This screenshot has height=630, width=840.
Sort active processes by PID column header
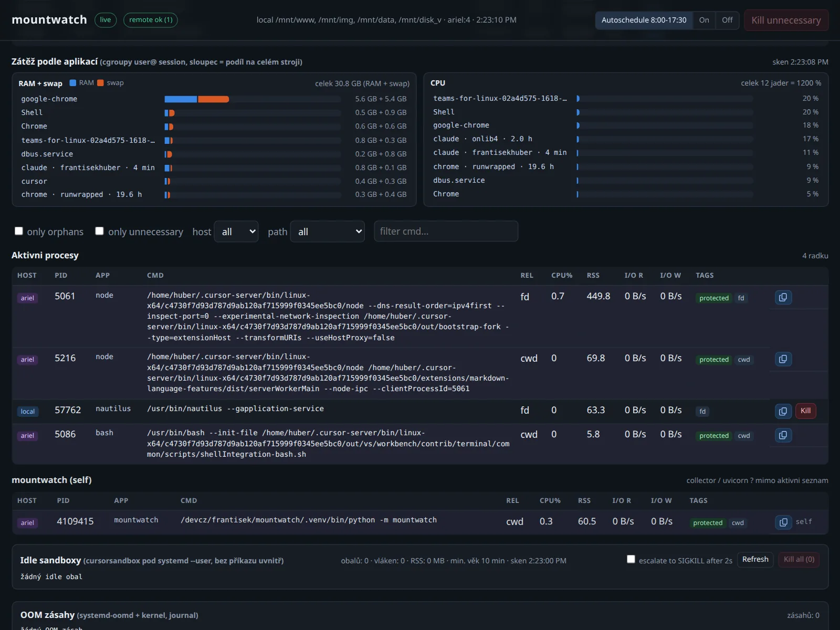(x=61, y=275)
